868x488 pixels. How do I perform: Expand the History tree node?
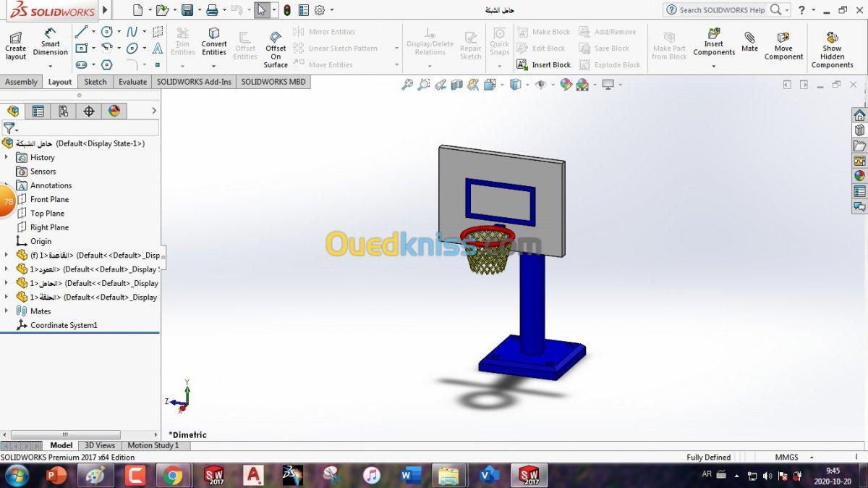[x=7, y=157]
